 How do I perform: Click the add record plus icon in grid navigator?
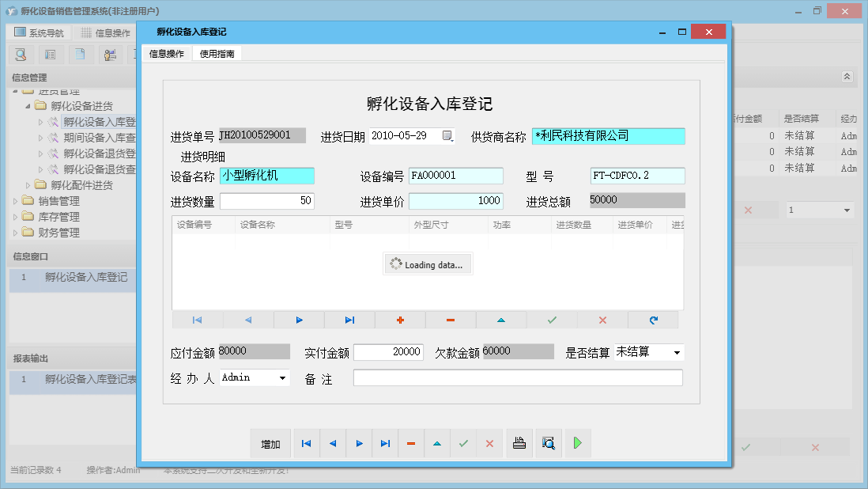(x=400, y=320)
